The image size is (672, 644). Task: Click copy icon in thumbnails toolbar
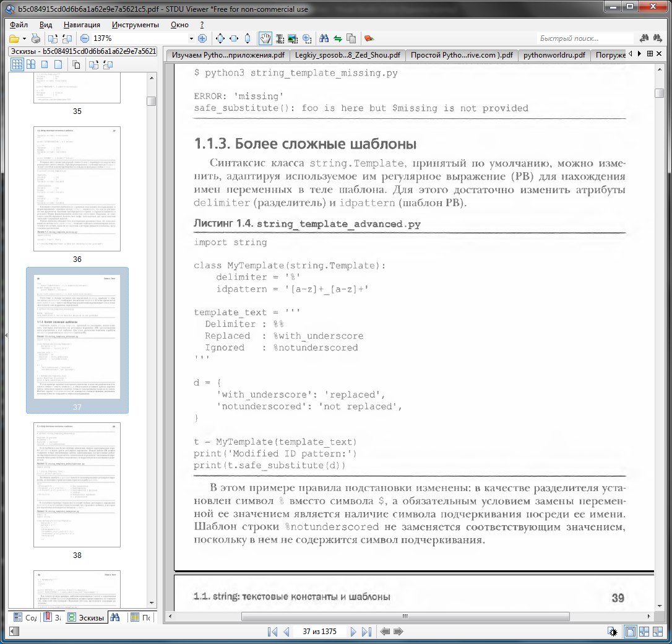pos(76,65)
